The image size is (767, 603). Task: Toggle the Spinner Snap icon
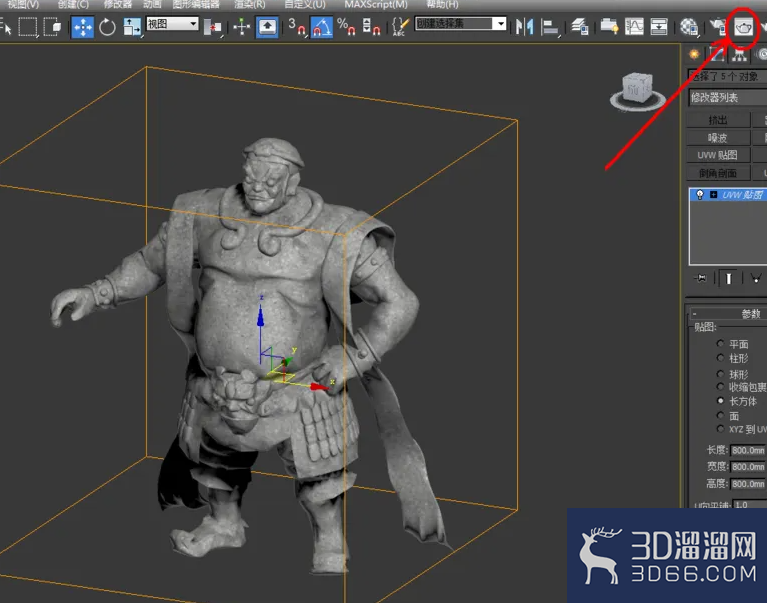[x=371, y=27]
